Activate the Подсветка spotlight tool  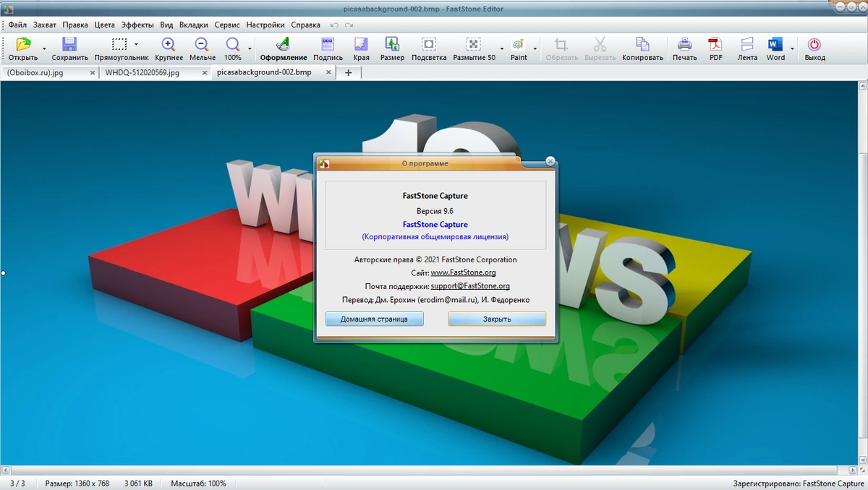click(x=429, y=45)
